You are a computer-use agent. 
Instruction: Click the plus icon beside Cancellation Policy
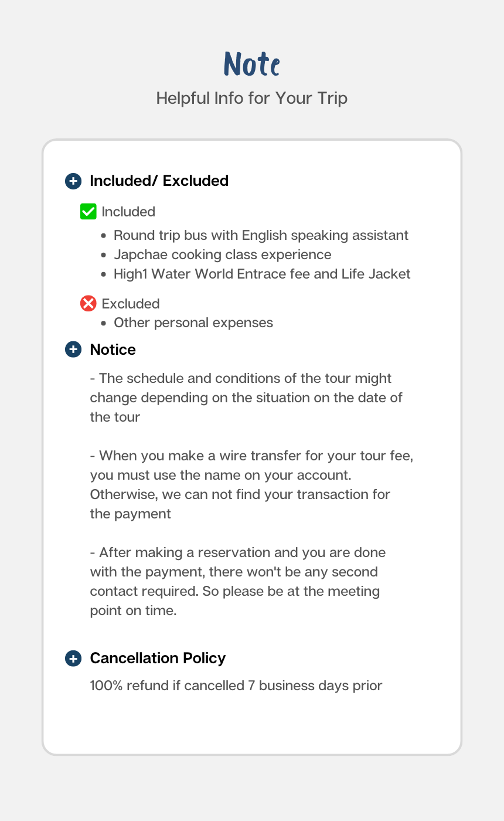click(x=73, y=658)
